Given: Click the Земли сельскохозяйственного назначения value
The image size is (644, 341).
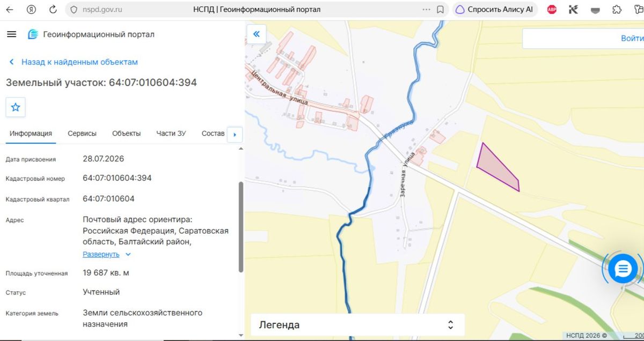Looking at the screenshot, I should pos(143,318).
